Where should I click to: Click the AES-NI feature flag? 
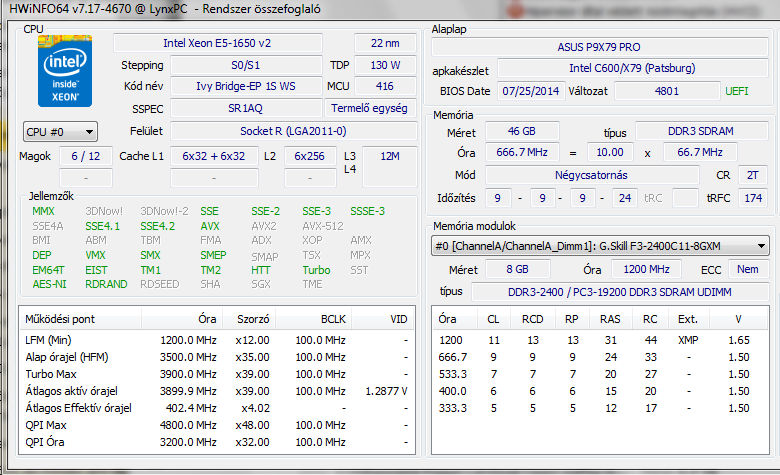pyautogui.click(x=49, y=284)
